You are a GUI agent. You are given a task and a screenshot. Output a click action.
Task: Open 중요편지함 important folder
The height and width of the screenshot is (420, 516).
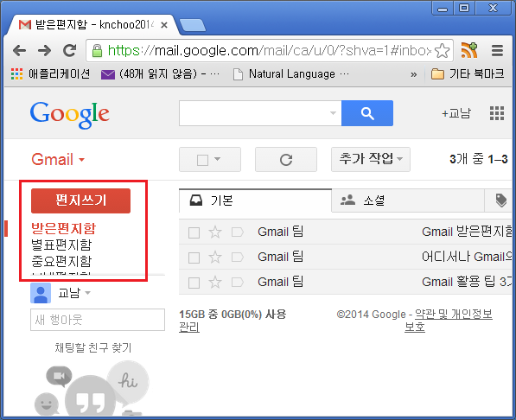61,261
